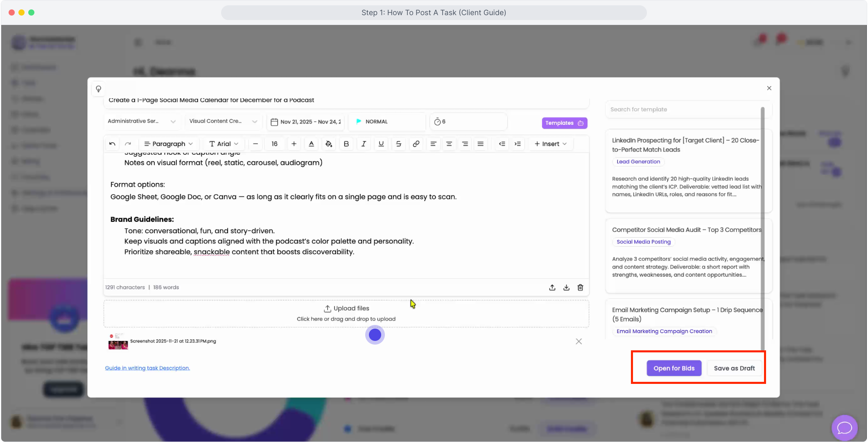Open the Paragraph style dropdown
The width and height of the screenshot is (868, 442).
pos(168,144)
